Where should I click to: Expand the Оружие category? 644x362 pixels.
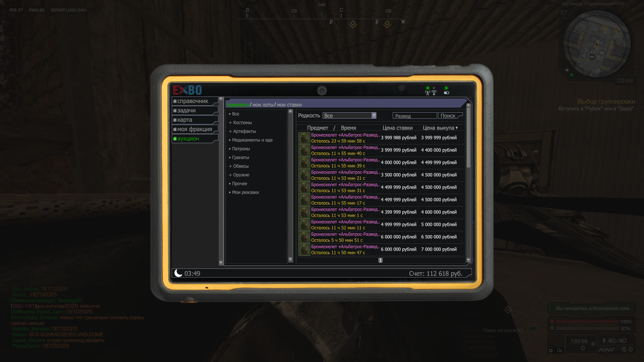(x=241, y=175)
